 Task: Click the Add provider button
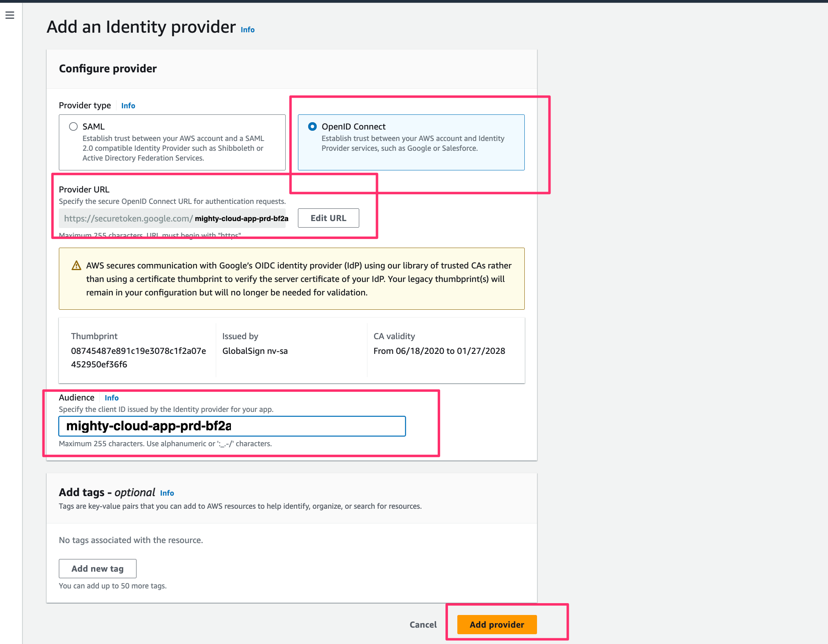[496, 624]
